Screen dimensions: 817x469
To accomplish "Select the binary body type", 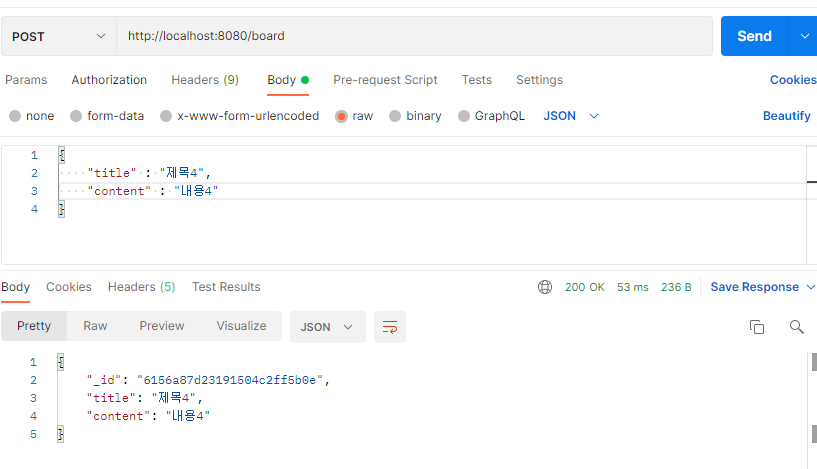I will 415,116.
